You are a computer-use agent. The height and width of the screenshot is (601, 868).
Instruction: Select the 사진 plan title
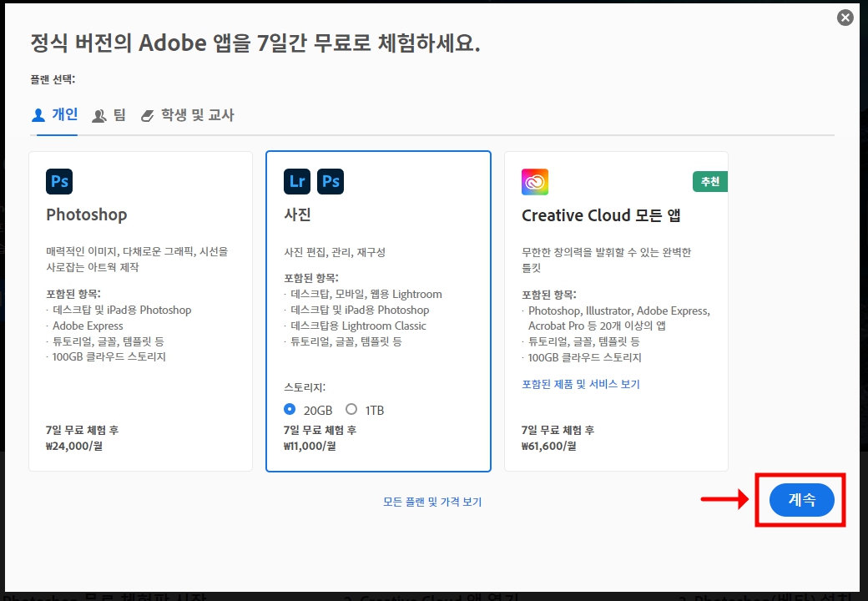[297, 215]
